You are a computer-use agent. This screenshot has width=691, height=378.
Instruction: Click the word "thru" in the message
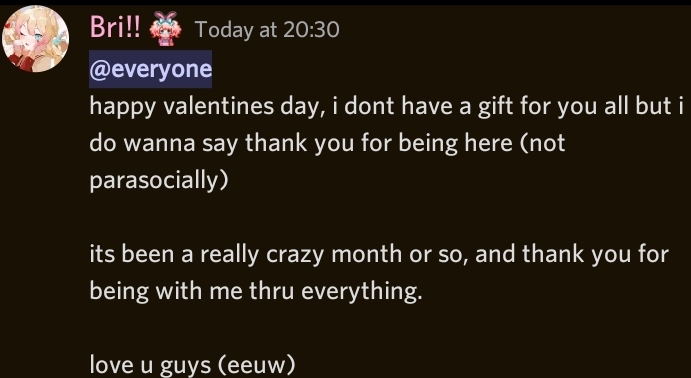[x=271, y=291]
